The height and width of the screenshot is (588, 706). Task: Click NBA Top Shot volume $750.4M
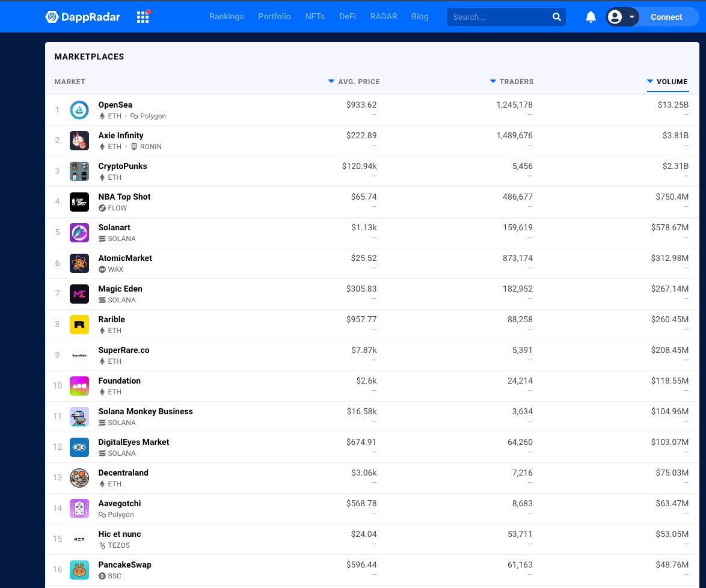pyautogui.click(x=672, y=197)
